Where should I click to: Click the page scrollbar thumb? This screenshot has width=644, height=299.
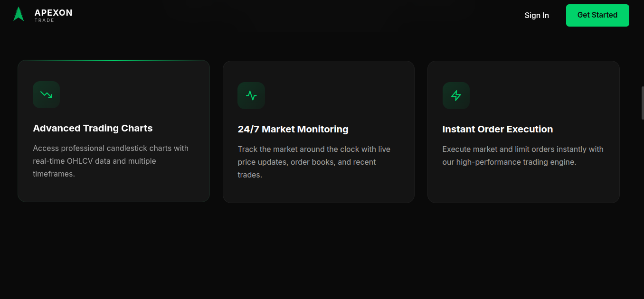tap(643, 103)
